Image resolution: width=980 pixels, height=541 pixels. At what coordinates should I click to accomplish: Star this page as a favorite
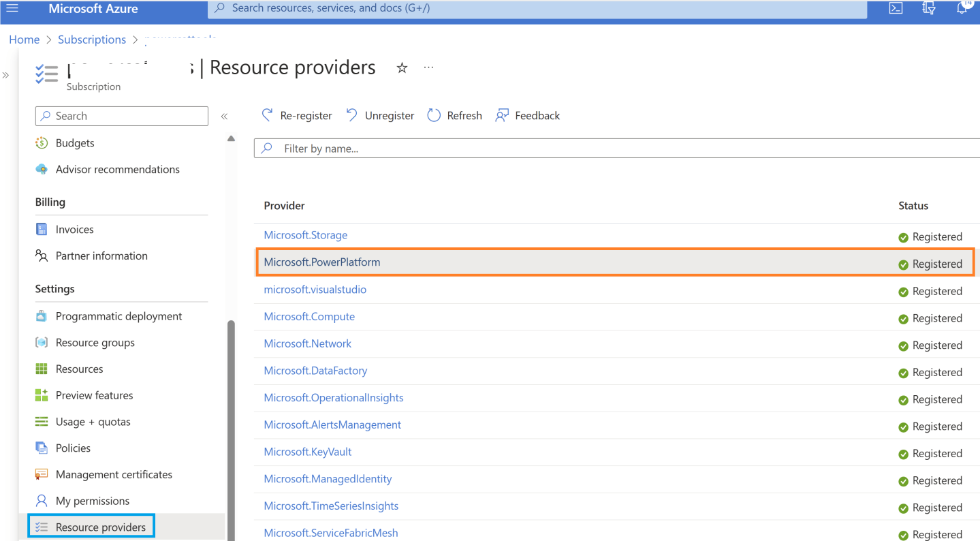[401, 67]
